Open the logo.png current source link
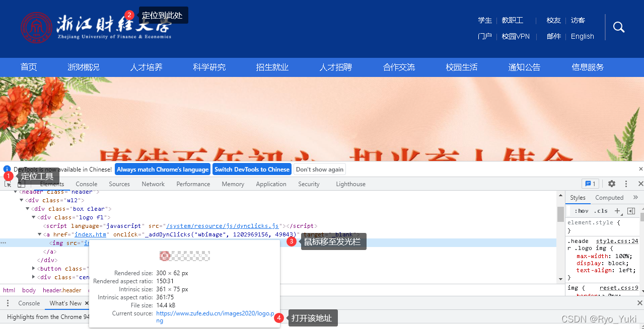644x329 pixels. point(214,317)
